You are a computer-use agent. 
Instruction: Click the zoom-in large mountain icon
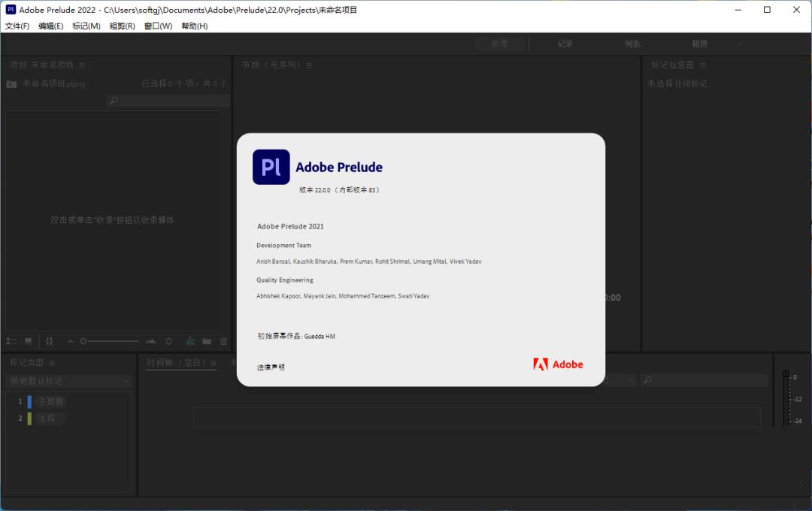(150, 341)
